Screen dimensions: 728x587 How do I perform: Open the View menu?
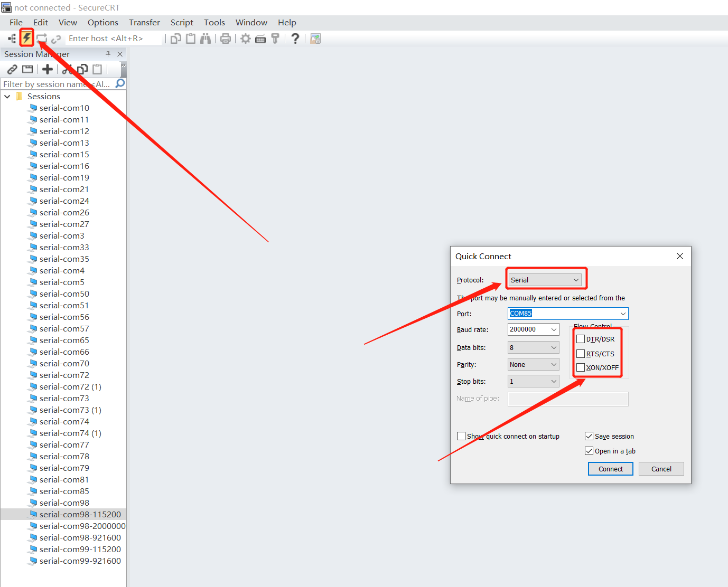[68, 22]
